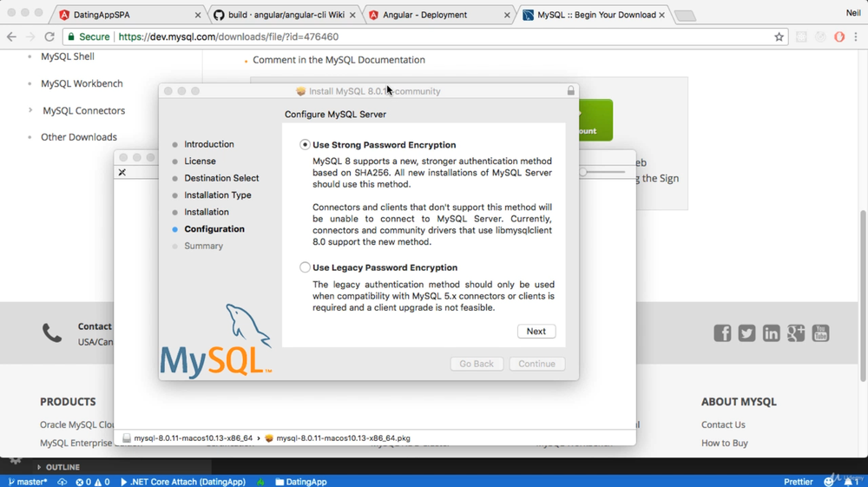Click the Summary installer step
Screen dimensions: 868x487
(204, 246)
